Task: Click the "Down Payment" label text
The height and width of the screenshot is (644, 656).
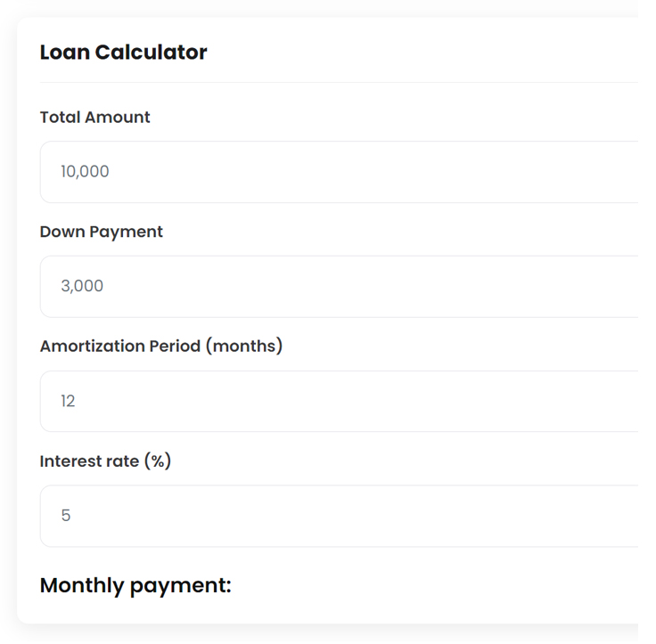Action: [102, 232]
